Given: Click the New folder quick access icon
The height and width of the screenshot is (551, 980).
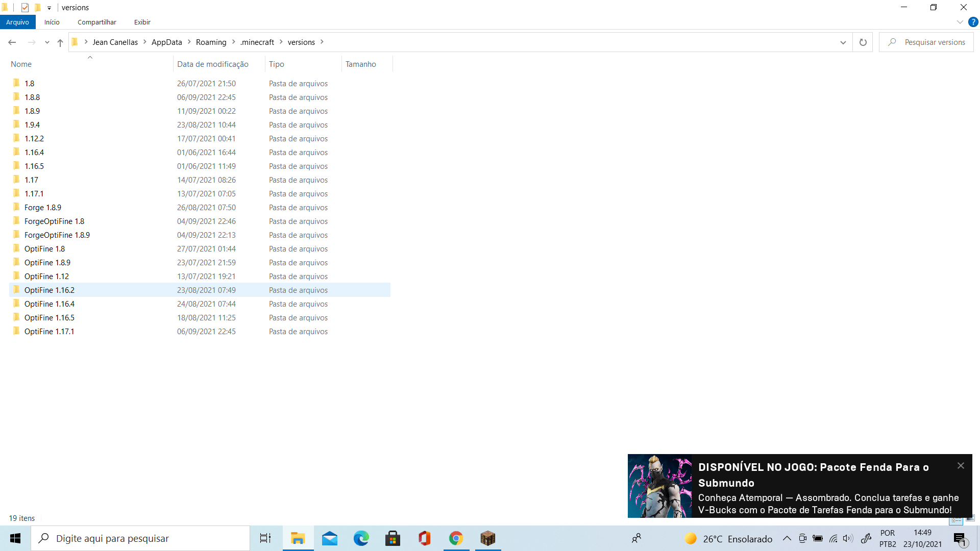Looking at the screenshot, I should 37,8.
